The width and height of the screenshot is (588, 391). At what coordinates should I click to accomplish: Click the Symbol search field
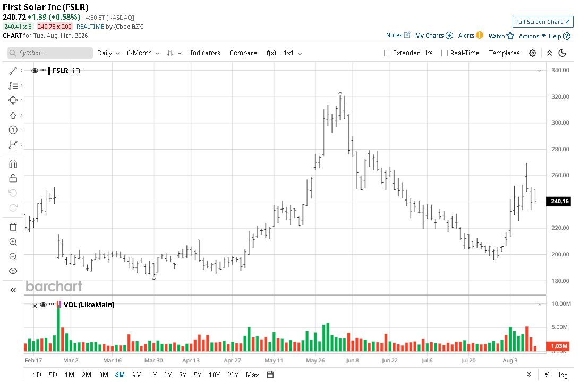point(50,53)
